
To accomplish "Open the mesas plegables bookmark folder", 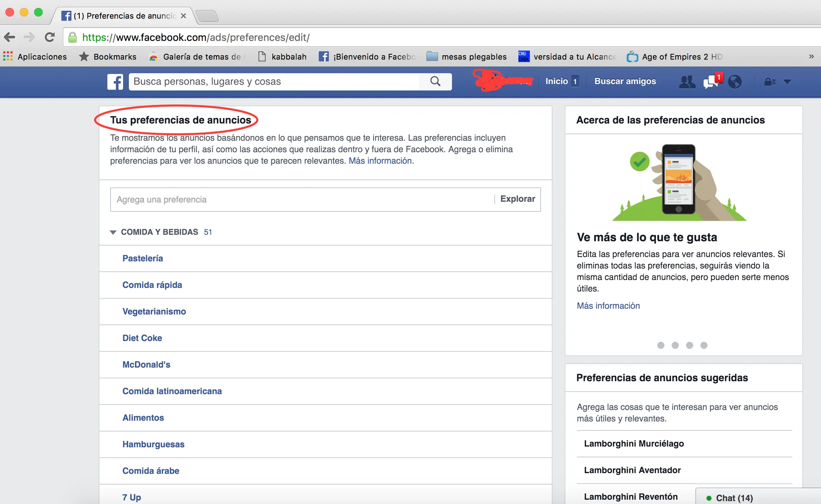I will point(466,57).
